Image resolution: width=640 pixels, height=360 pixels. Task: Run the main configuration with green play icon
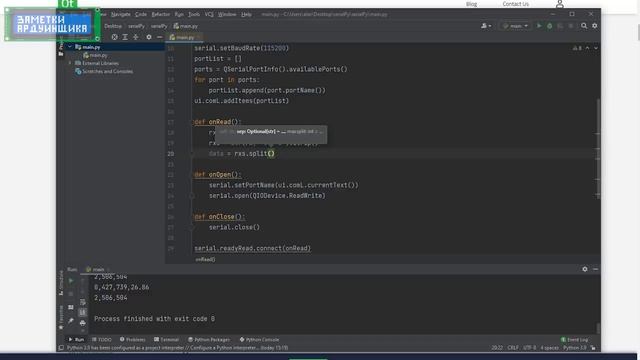tap(539, 26)
